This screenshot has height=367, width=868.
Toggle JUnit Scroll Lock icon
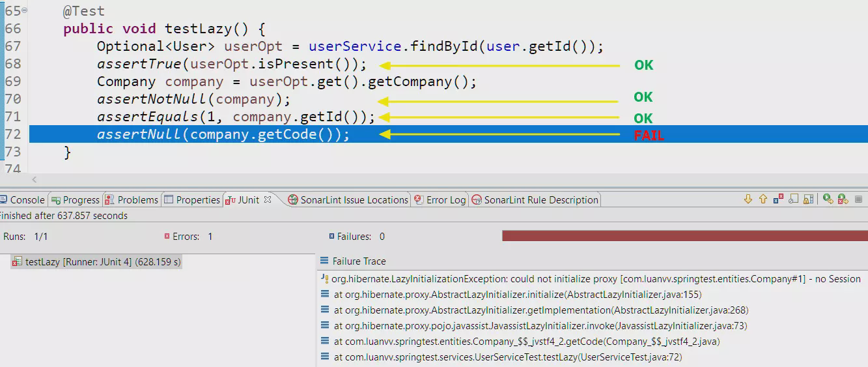pos(808,199)
